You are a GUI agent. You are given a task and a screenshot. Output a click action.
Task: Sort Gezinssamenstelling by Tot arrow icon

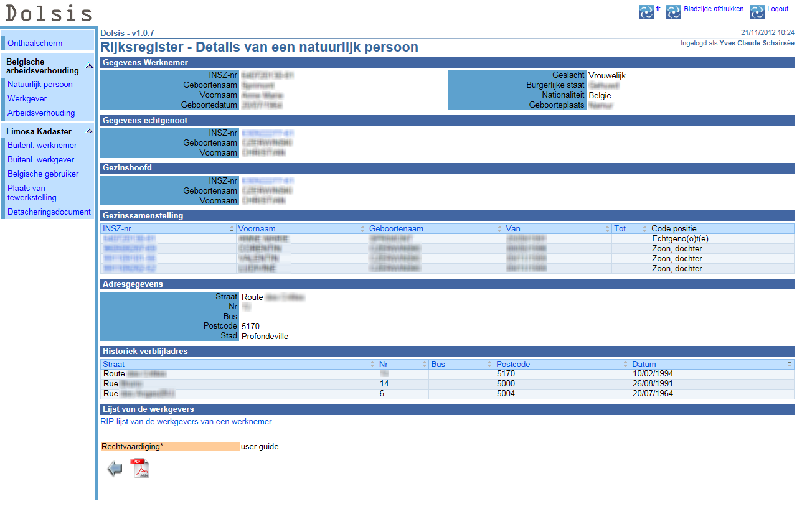point(645,229)
